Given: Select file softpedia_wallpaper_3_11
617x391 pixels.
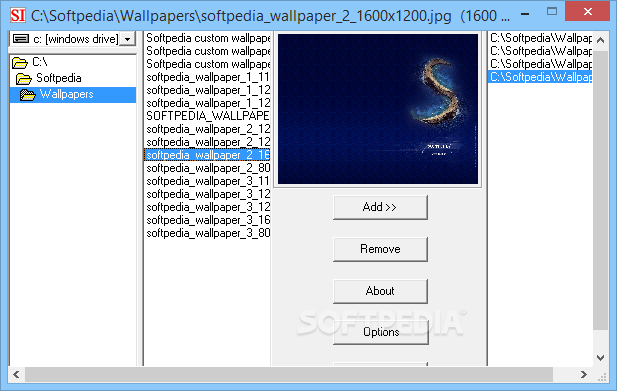Looking at the screenshot, I should tap(208, 181).
